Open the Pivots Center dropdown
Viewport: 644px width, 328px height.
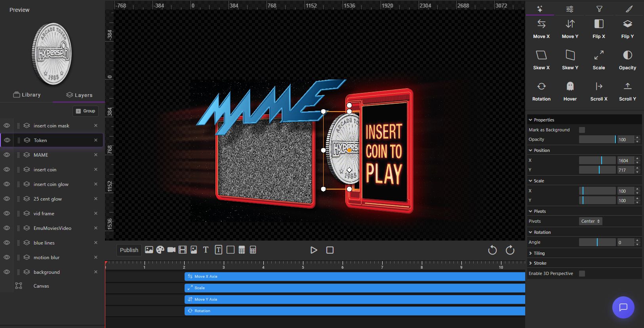coord(591,221)
